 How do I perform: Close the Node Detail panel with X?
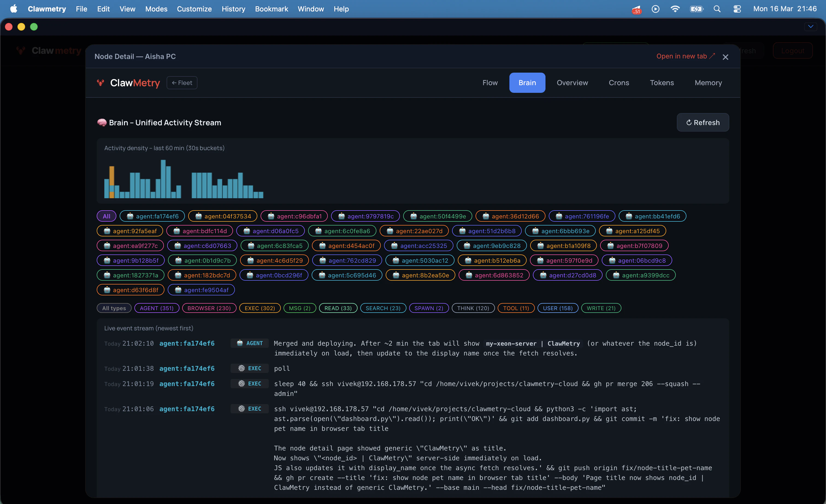[725, 57]
